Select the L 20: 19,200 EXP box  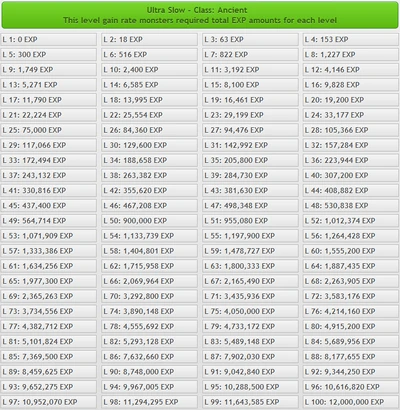[351, 100]
